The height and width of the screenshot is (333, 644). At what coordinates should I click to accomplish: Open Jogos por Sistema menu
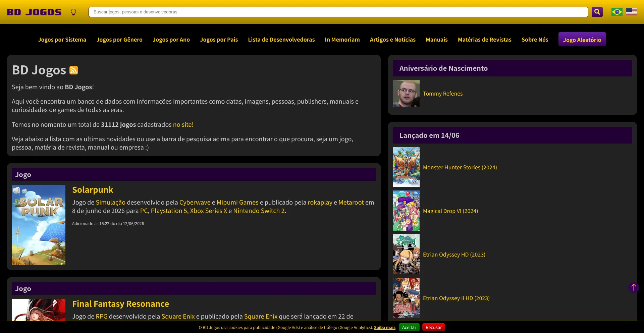[62, 40]
